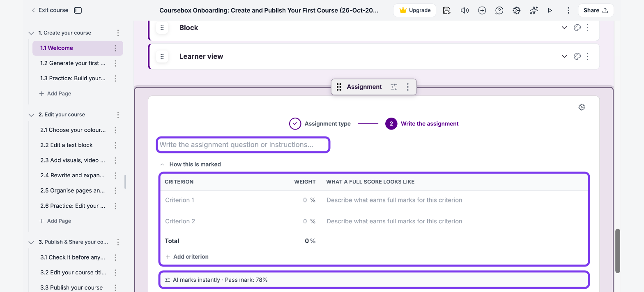Add Page under section 2. Edit your course
The image size is (644, 292).
pyautogui.click(x=55, y=221)
